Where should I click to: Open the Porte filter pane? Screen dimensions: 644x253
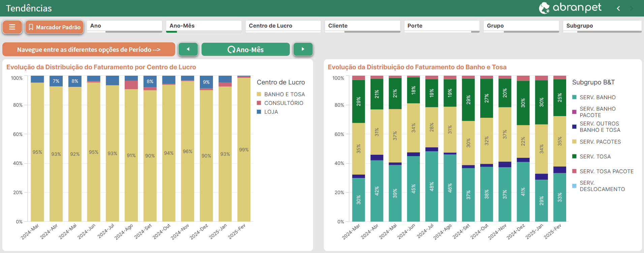[x=441, y=26]
